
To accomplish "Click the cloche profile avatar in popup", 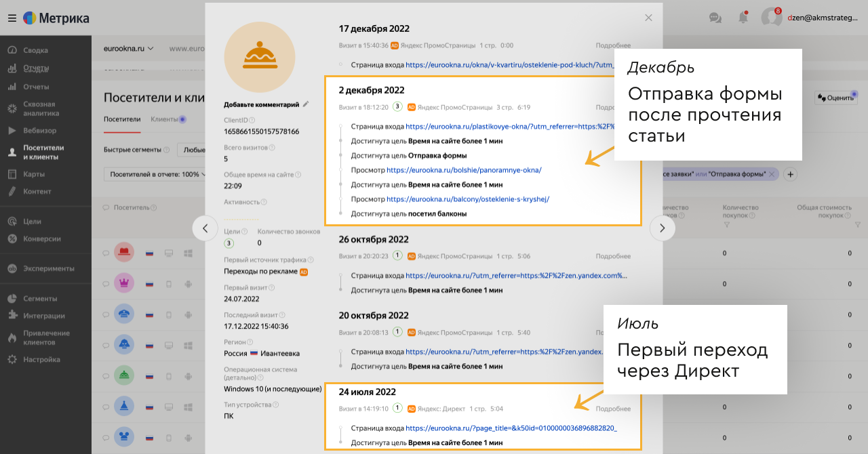I will (x=260, y=58).
